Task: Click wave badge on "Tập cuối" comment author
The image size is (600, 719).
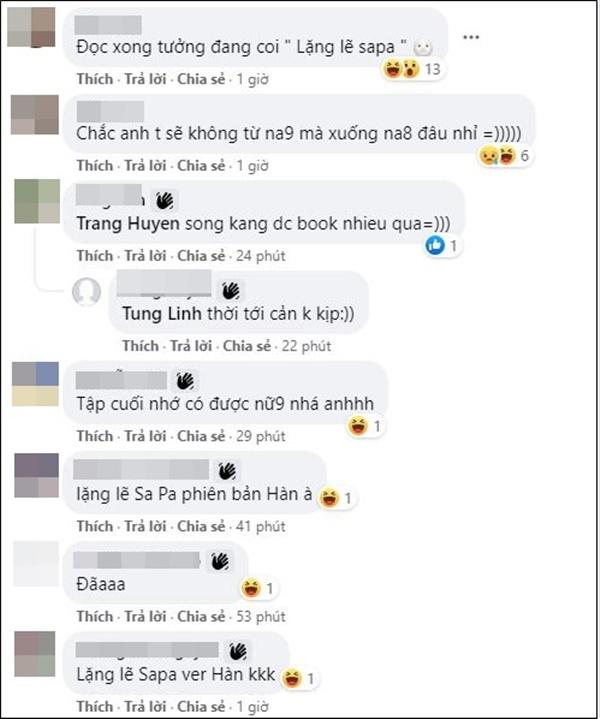Action: 185,381
